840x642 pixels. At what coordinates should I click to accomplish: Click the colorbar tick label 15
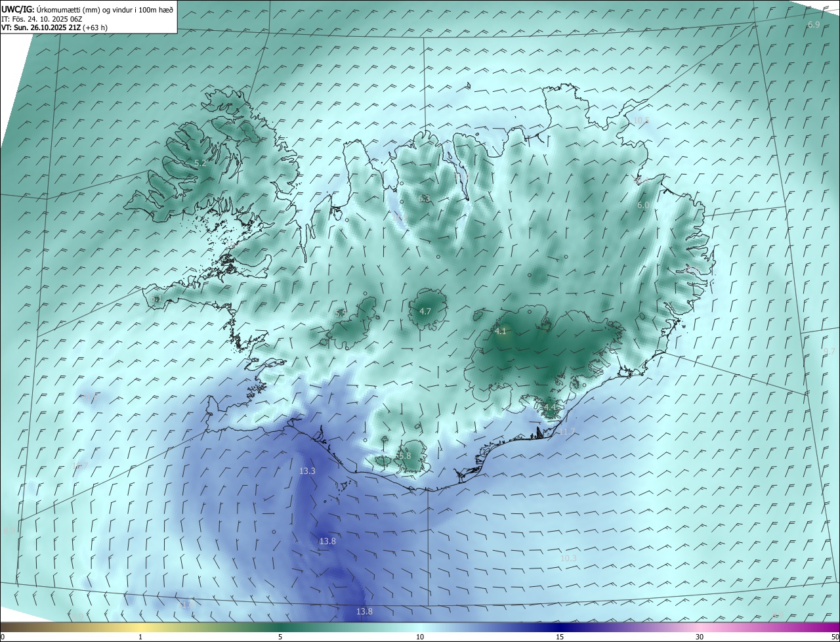click(560, 637)
